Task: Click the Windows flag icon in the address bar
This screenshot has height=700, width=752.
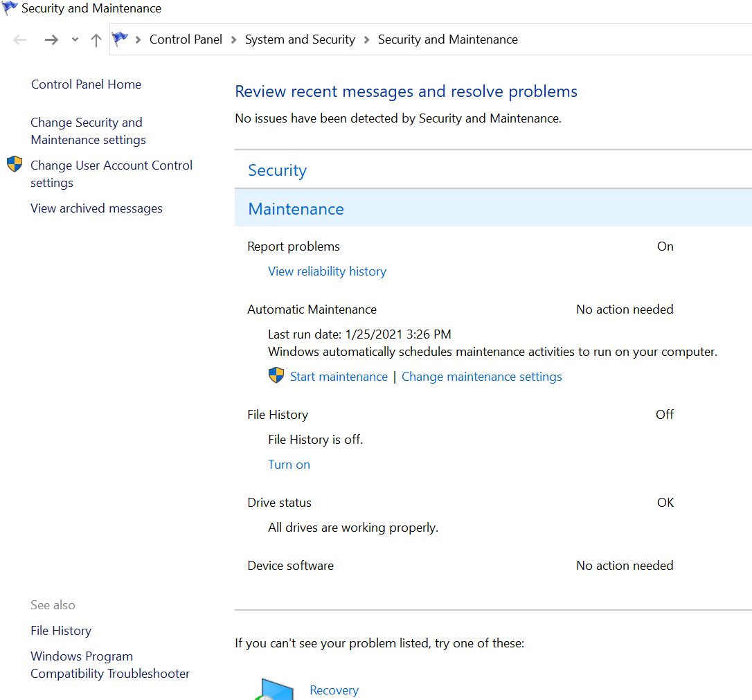Action: click(120, 39)
